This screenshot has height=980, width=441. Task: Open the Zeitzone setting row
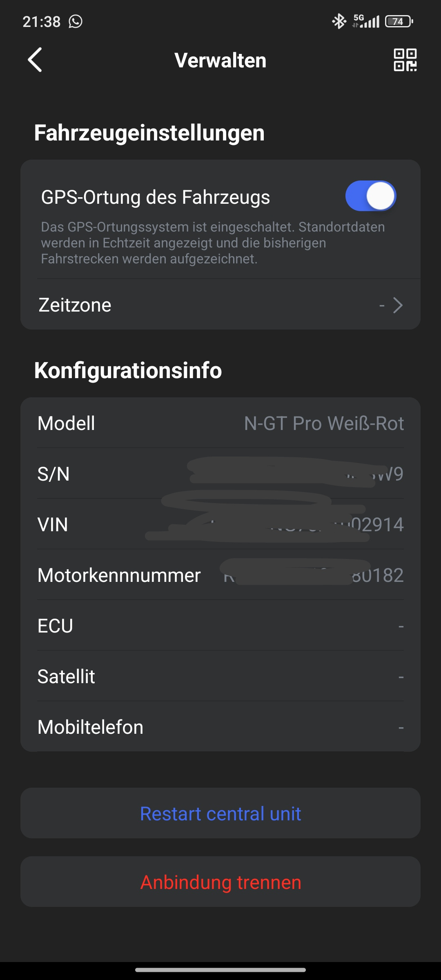(x=220, y=305)
